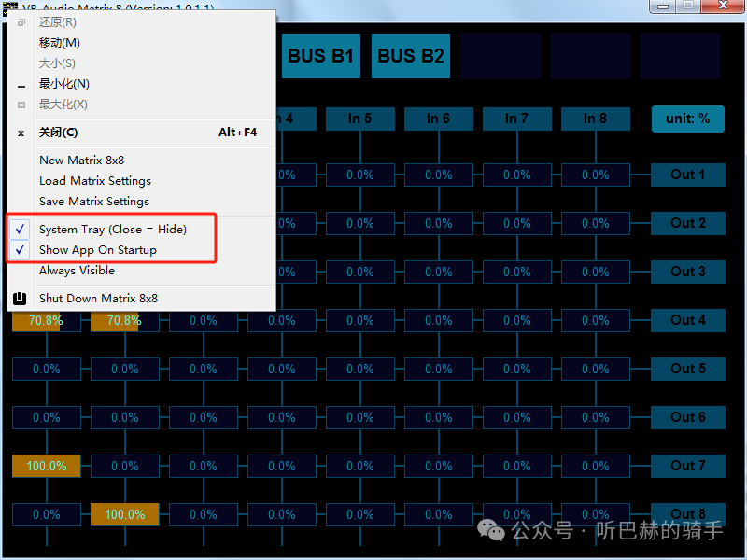Uncheck Show App On Startup
The image size is (747, 560).
pos(97,250)
